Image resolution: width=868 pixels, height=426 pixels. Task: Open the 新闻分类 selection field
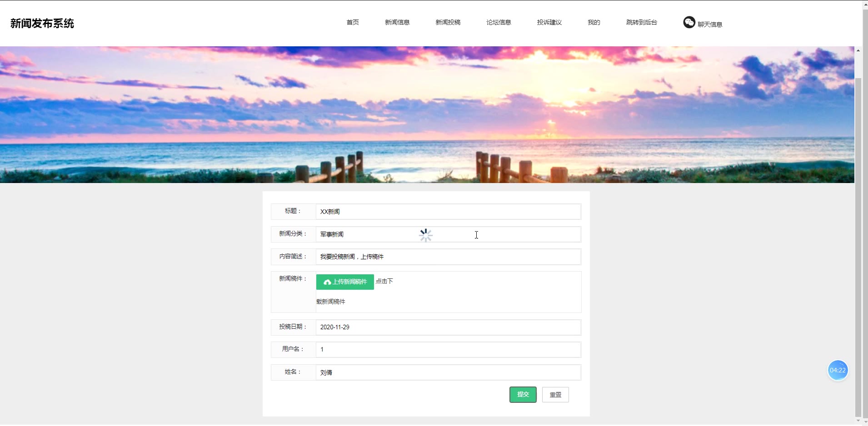coord(448,234)
